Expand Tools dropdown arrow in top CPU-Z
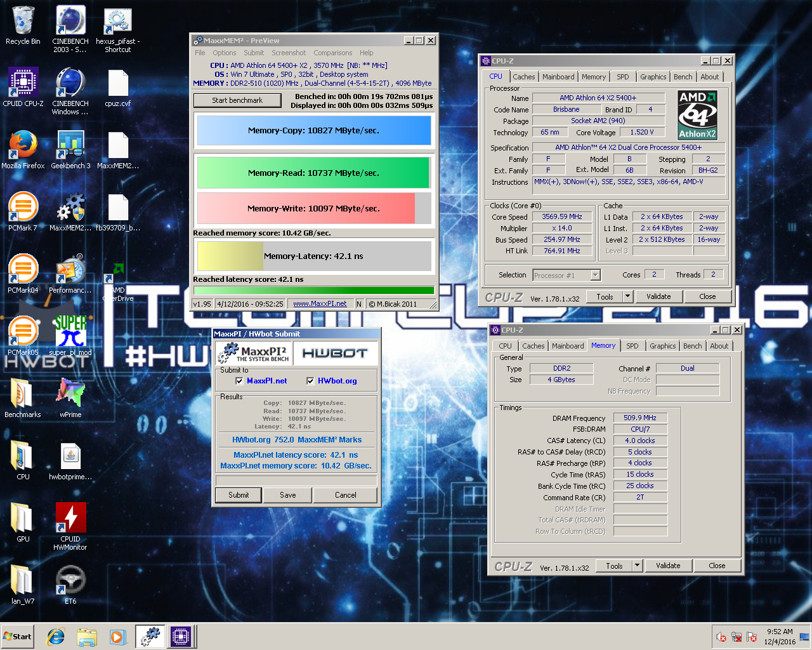 coord(627,296)
